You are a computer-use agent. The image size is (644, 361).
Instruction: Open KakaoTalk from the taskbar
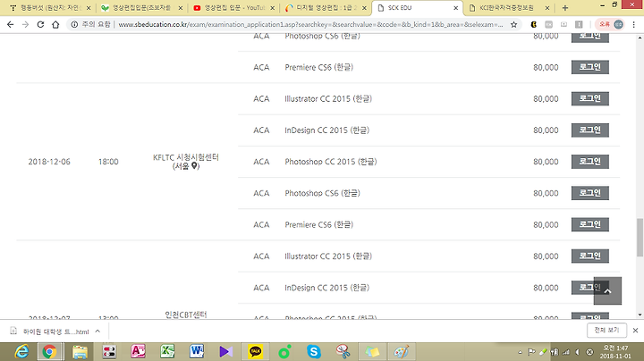coord(255,351)
